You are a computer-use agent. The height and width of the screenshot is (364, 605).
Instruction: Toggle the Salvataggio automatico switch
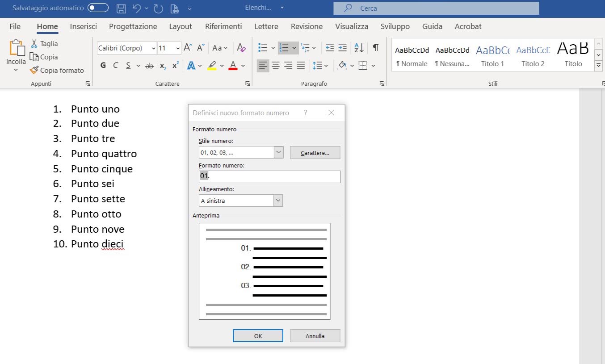click(98, 8)
